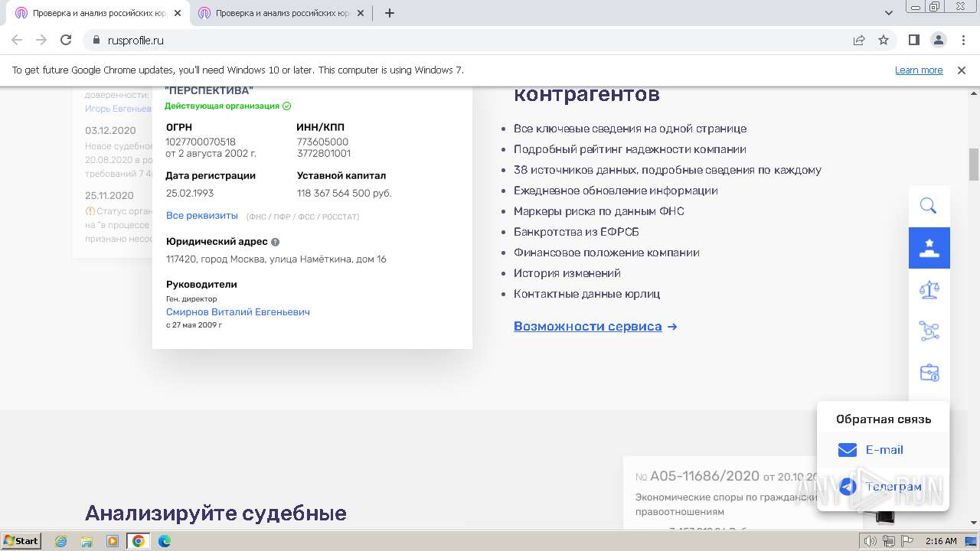
Task: Toggle the Chrome side panel icon
Action: [x=914, y=41]
